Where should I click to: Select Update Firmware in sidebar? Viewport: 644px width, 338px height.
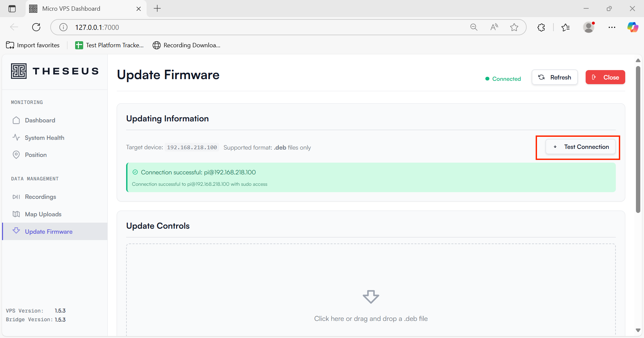click(x=49, y=232)
